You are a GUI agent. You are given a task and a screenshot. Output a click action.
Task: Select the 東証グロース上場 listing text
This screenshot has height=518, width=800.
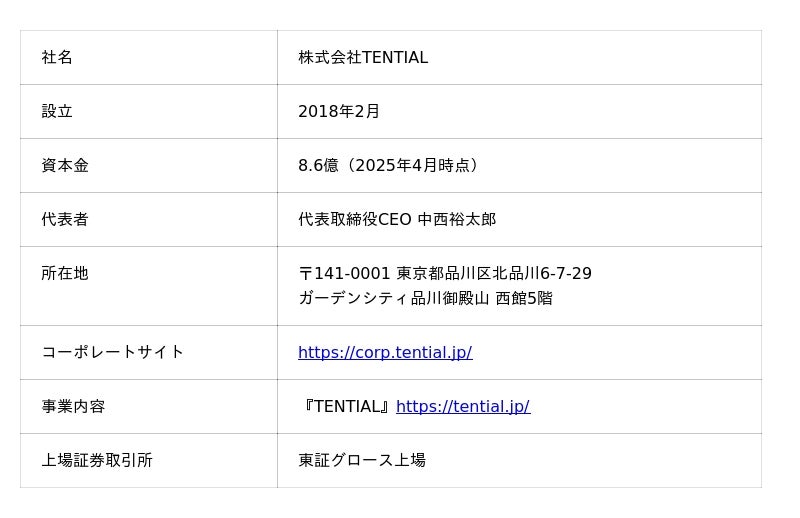coord(362,460)
